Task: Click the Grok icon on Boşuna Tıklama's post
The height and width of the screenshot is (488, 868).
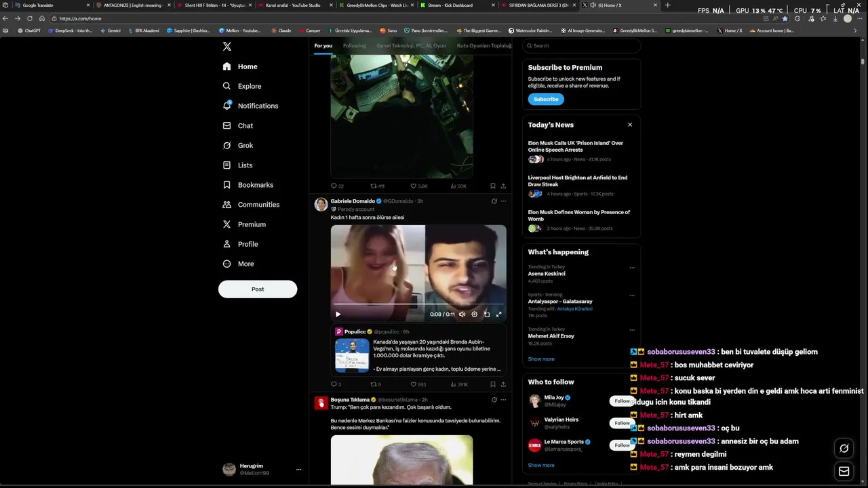Action: 494,400
